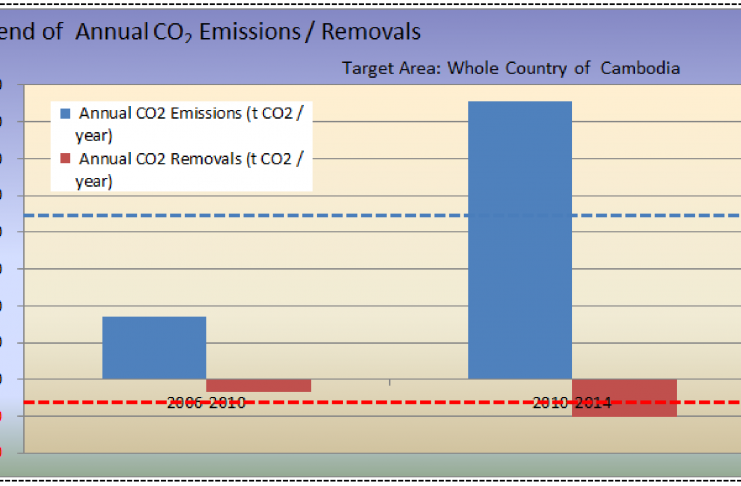Screen dimensions: 741x486
Task: Click the blue Annual CO2 Emissions legend swatch
Action: pyautogui.click(x=66, y=114)
